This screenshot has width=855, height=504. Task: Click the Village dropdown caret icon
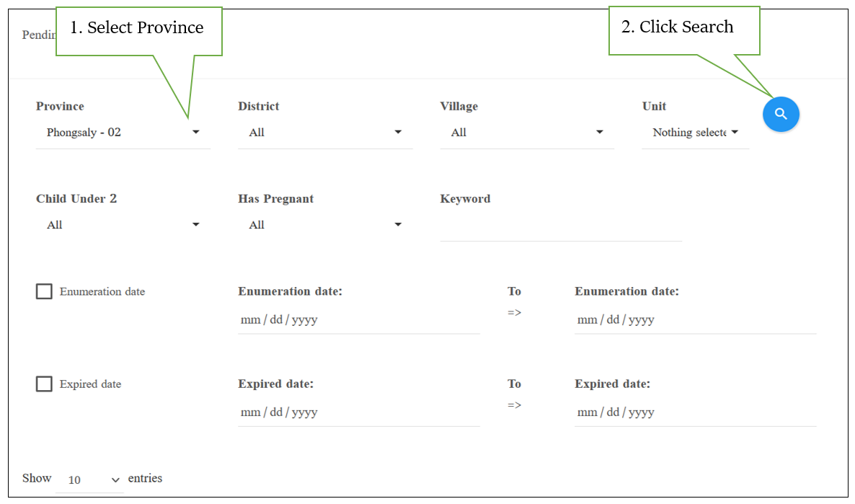click(600, 132)
